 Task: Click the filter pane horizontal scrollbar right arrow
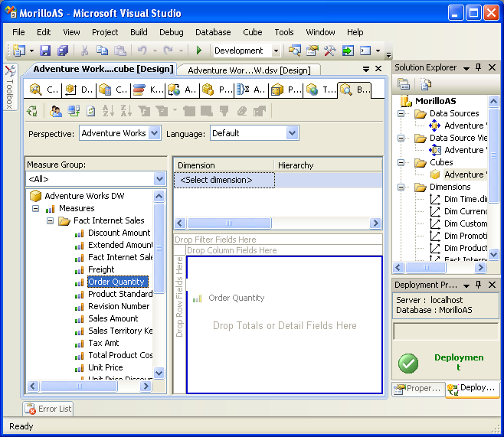pos(375,223)
